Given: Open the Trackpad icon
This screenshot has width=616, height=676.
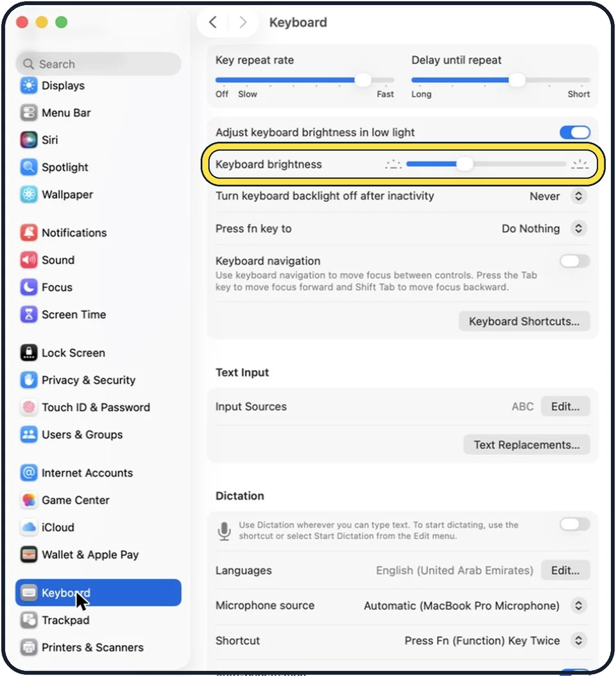Looking at the screenshot, I should point(29,620).
